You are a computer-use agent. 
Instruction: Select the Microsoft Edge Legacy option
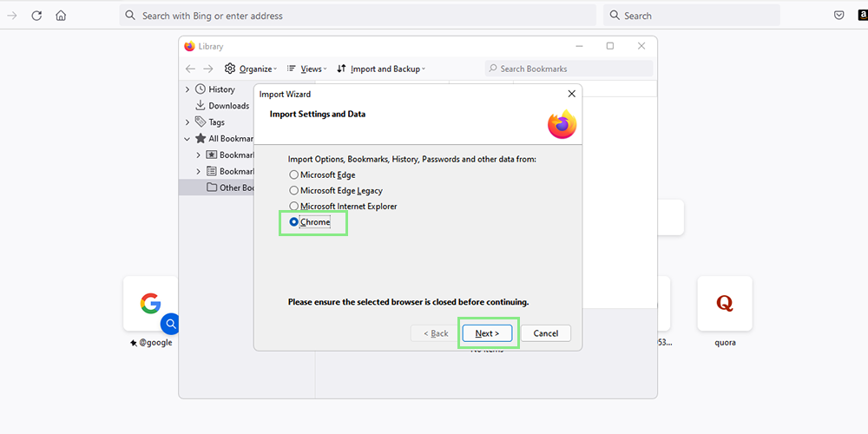click(337, 190)
